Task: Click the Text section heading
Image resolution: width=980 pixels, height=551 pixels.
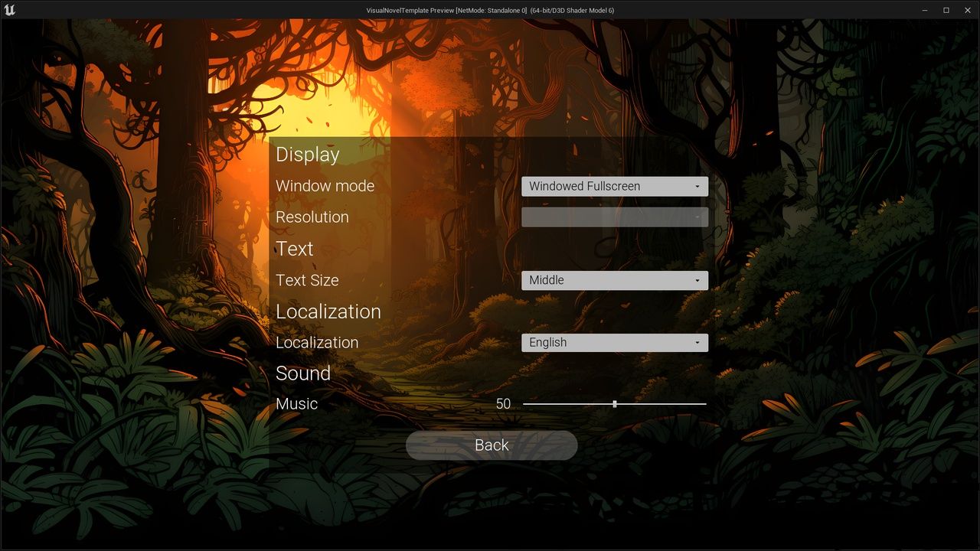Action: point(295,249)
